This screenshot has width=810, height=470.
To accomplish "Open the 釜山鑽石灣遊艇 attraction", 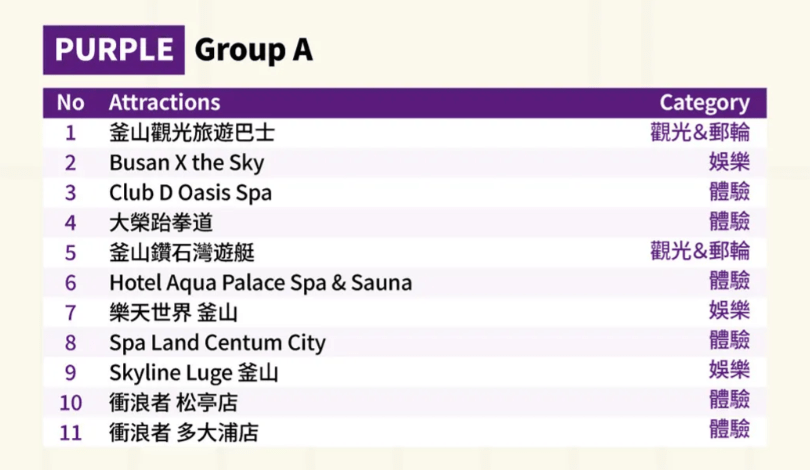I will [x=181, y=253].
